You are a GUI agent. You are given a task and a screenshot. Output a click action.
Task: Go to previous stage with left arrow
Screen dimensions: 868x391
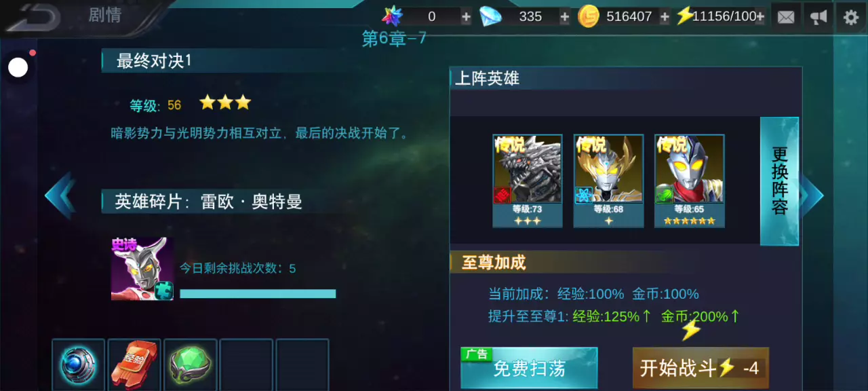click(x=60, y=195)
